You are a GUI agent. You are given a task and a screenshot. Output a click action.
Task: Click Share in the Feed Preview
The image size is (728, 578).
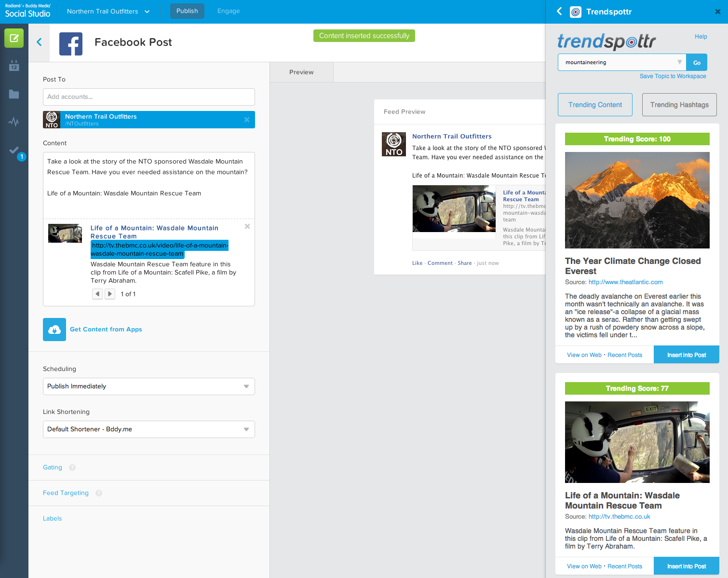click(465, 263)
